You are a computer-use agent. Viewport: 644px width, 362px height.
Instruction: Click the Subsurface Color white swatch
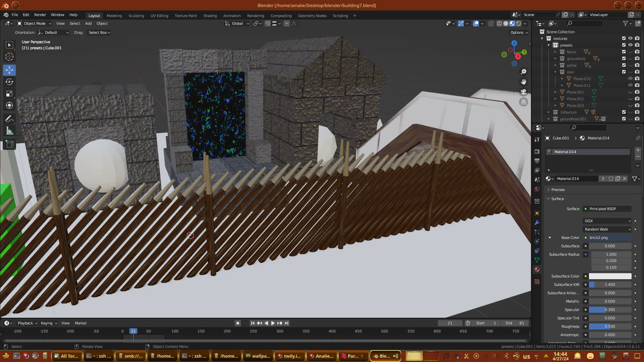point(610,276)
